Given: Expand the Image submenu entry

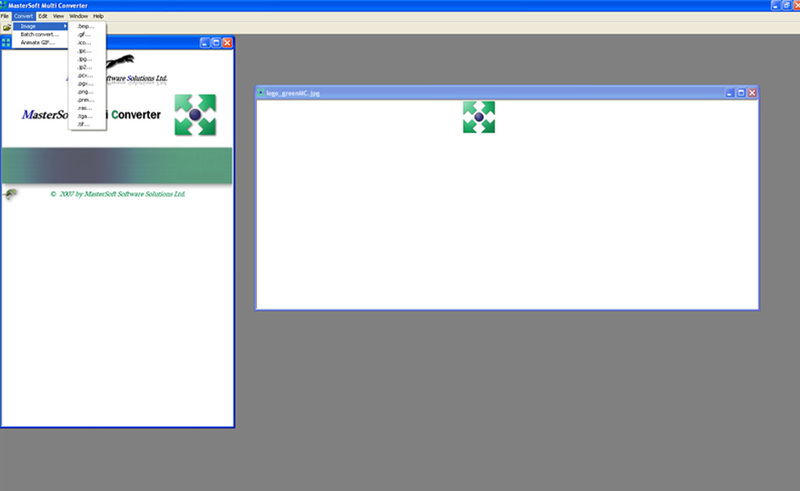Looking at the screenshot, I should coord(40,26).
